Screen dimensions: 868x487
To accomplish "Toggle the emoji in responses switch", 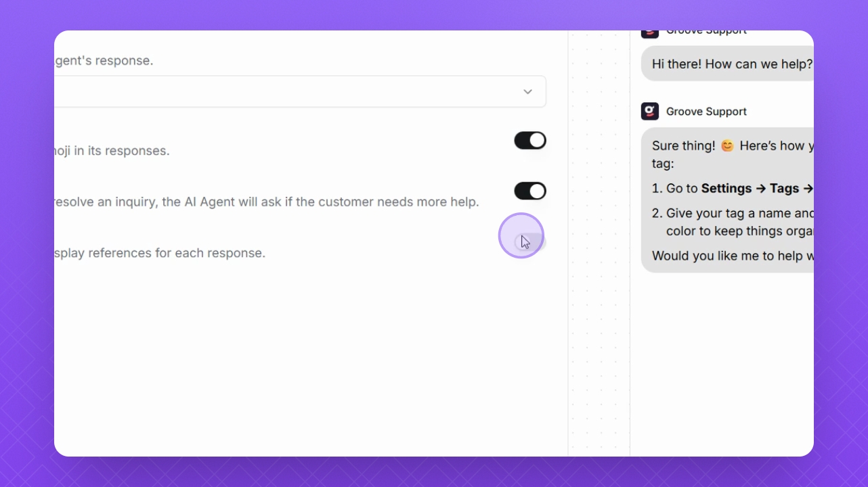I will (530, 141).
